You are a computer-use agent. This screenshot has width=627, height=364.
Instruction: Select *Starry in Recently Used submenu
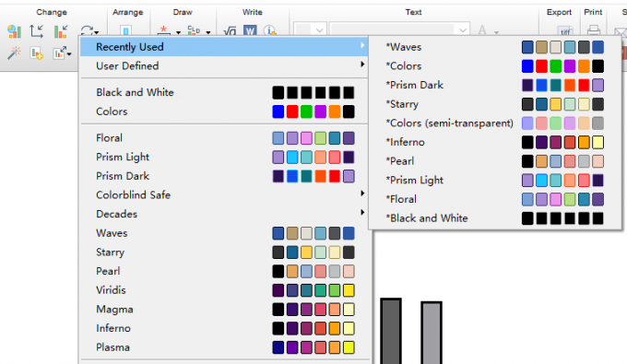(x=495, y=104)
